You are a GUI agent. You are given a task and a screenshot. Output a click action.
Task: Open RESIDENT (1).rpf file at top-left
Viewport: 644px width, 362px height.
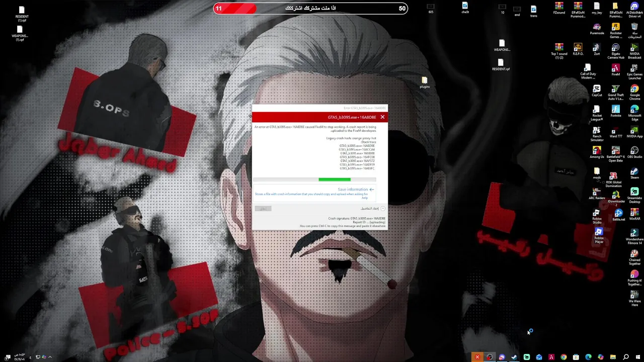coord(22,14)
